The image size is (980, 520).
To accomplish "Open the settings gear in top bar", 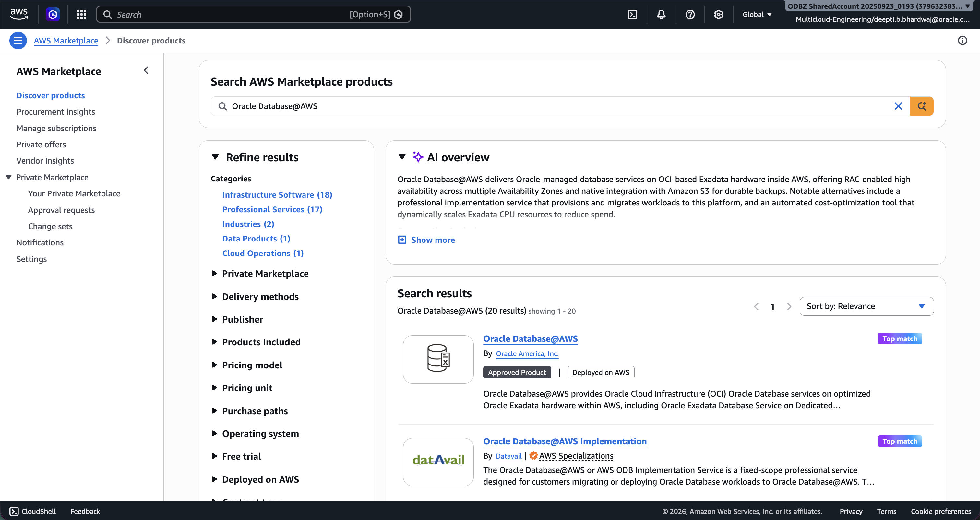I will pos(718,15).
